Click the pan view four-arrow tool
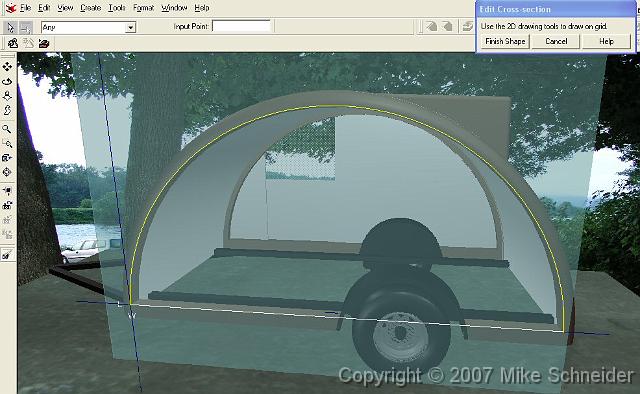Image resolution: width=640 pixels, height=394 pixels. (x=7, y=67)
